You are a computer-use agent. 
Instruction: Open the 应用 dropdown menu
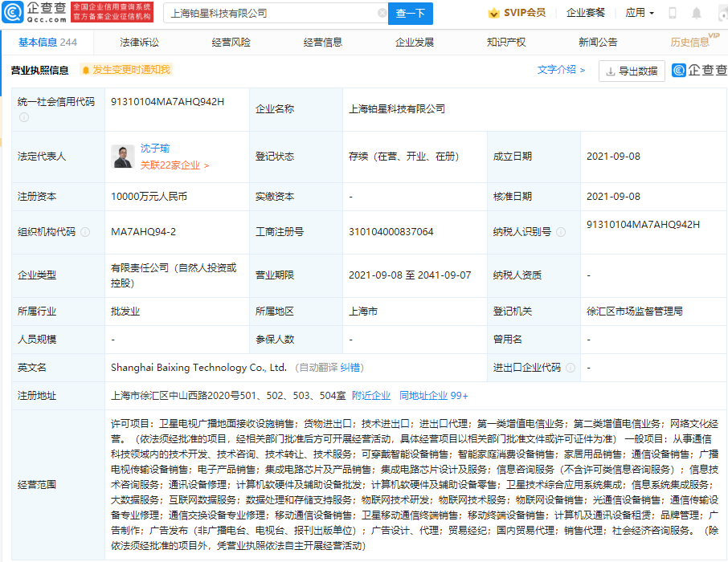(x=640, y=13)
